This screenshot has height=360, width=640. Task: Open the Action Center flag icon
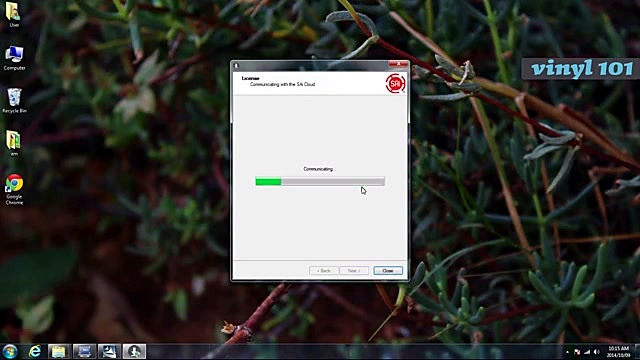pos(577,352)
